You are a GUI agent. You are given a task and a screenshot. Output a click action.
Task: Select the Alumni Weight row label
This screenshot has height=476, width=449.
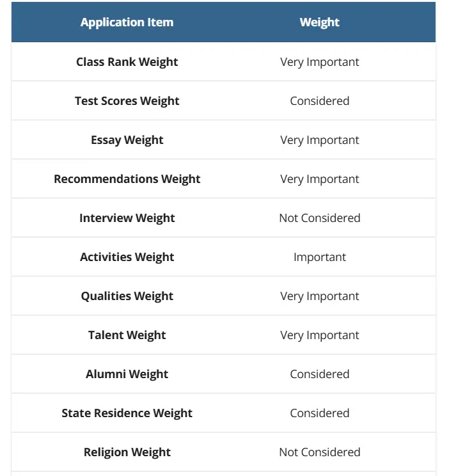pos(127,374)
